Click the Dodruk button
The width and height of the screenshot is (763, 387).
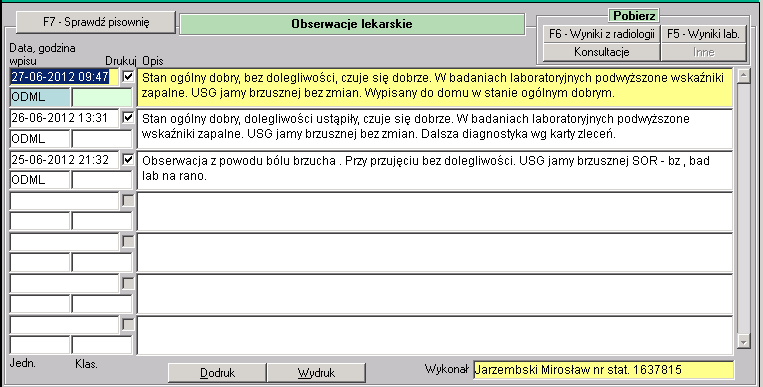point(218,373)
